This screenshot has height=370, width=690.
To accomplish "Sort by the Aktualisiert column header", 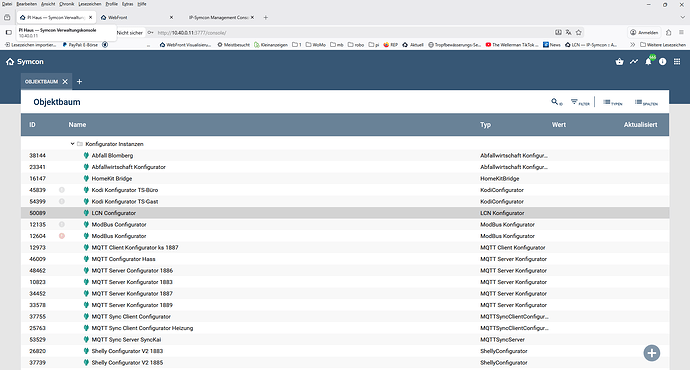I will [640, 125].
